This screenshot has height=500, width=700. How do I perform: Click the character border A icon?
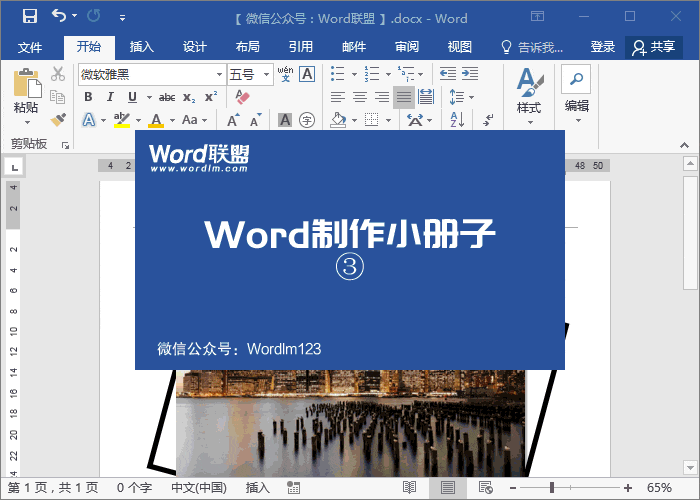(x=307, y=74)
